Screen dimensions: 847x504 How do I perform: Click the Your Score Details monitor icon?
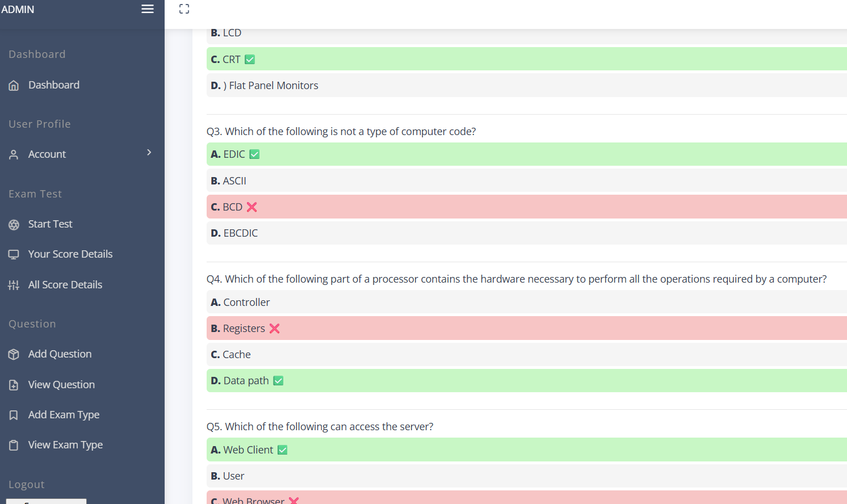click(x=14, y=255)
